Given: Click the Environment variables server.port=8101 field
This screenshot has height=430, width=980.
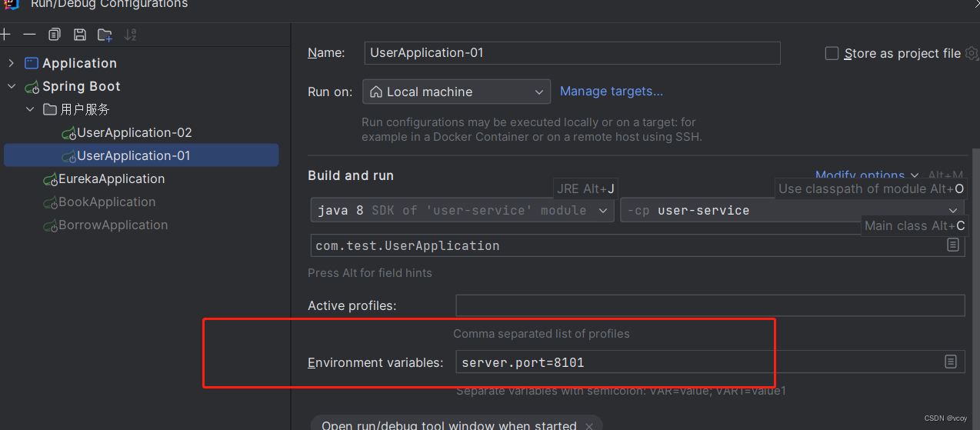Looking at the screenshot, I should 710,362.
